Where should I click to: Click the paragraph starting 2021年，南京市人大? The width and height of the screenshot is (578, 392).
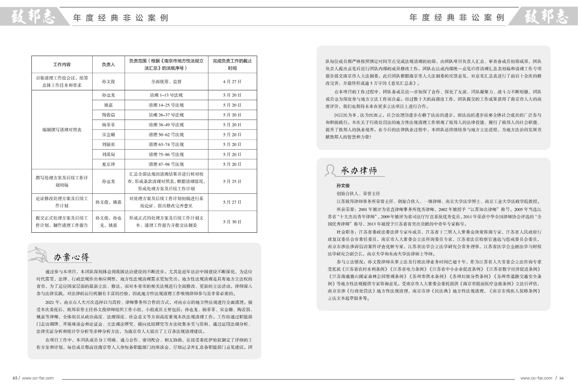pyautogui.click(x=144, y=317)
